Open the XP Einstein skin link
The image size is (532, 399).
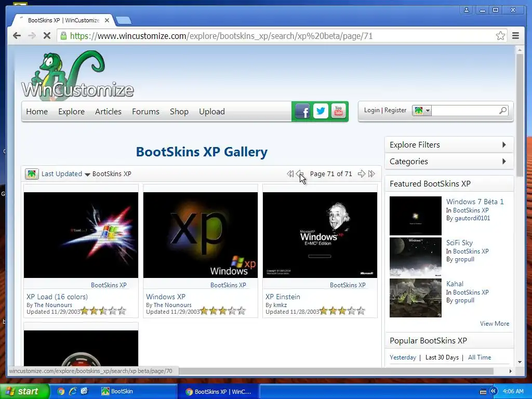(283, 297)
